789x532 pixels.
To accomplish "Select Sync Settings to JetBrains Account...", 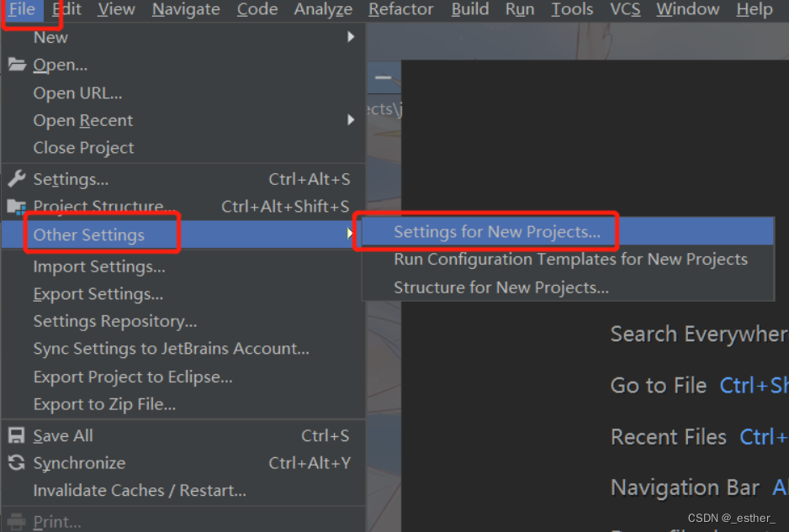I will (x=183, y=349).
